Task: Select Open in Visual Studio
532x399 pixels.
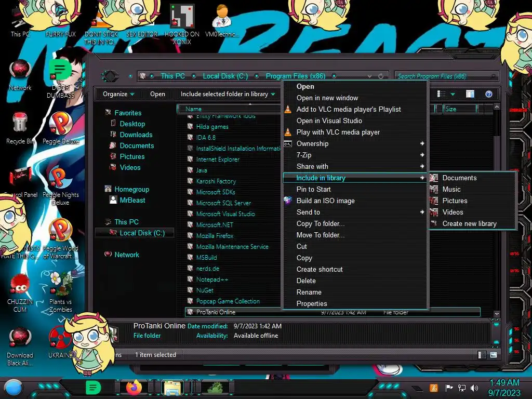Action: [355, 121]
